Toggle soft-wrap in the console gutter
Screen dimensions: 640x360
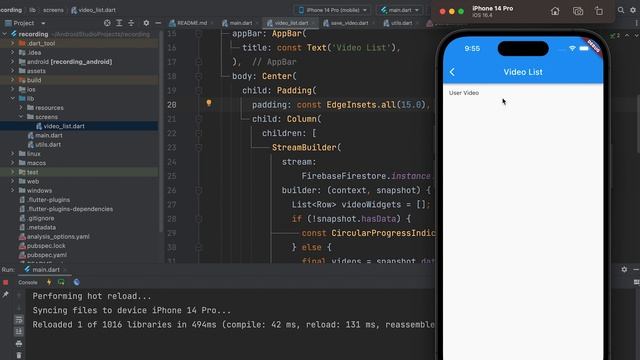19,320
